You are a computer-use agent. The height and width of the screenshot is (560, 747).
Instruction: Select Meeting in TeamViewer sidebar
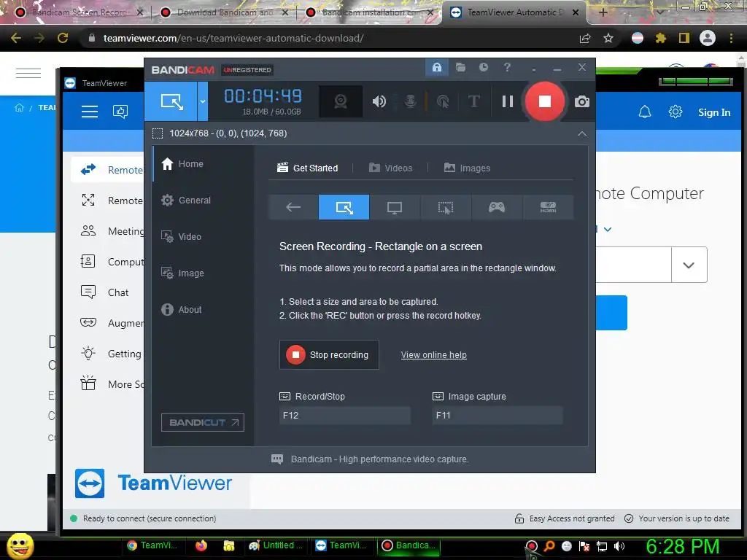pyautogui.click(x=108, y=231)
